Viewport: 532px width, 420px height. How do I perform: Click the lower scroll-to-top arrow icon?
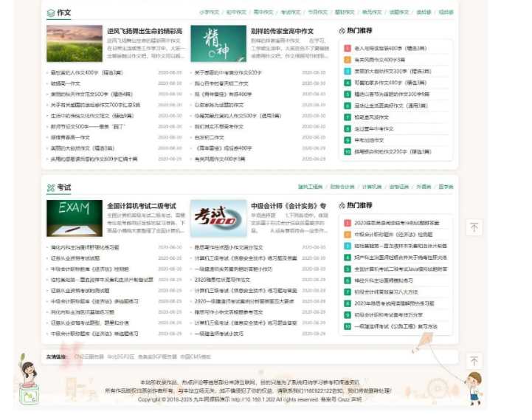(474, 360)
